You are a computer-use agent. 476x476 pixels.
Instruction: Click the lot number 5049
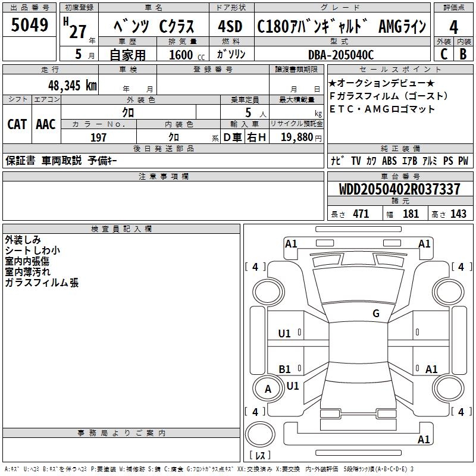[29, 25]
